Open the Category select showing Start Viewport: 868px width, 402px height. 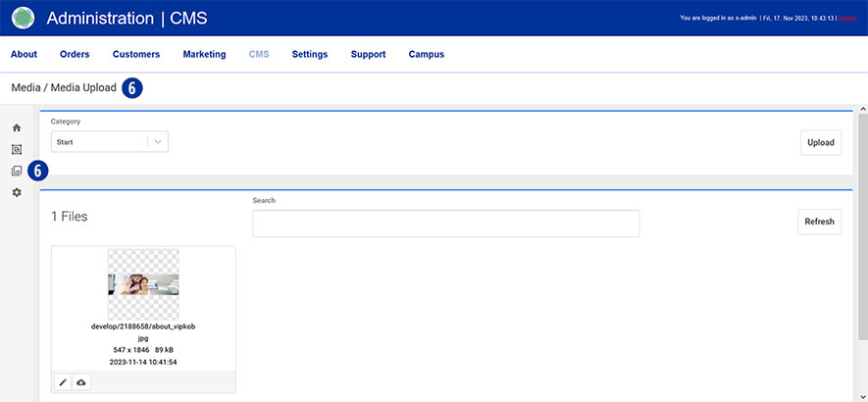pyautogui.click(x=99, y=142)
